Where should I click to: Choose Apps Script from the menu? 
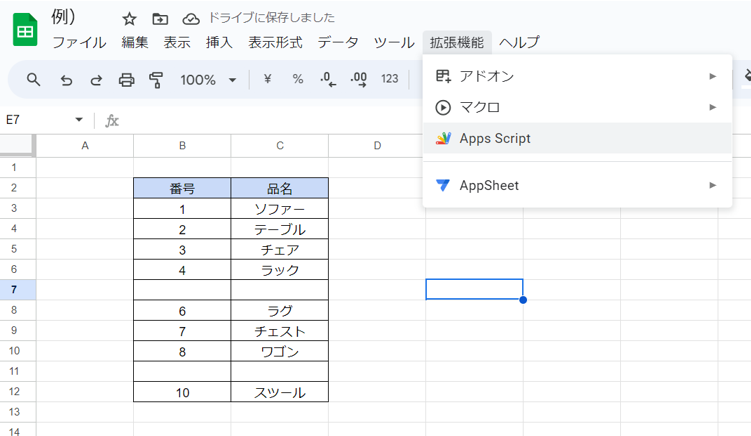point(577,138)
